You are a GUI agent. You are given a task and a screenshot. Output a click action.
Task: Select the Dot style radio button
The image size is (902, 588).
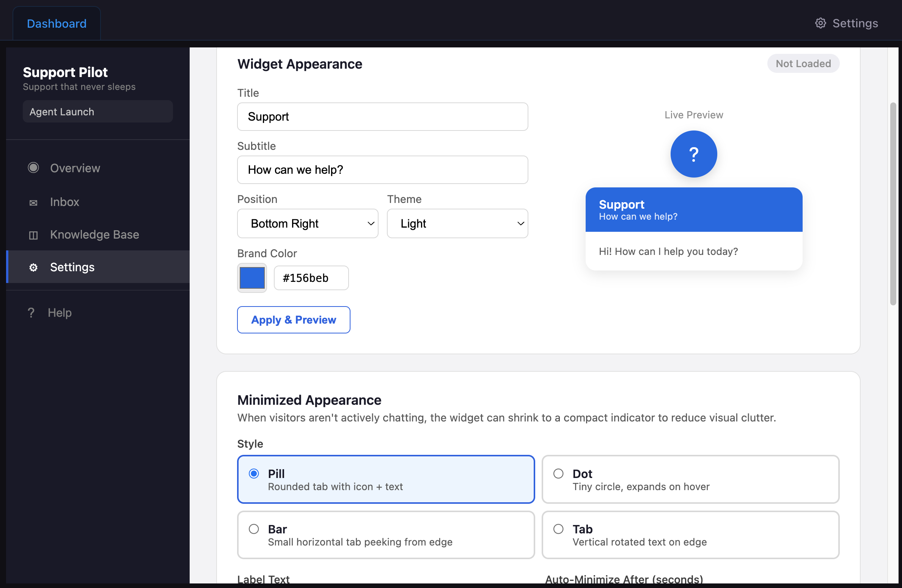pyautogui.click(x=558, y=473)
